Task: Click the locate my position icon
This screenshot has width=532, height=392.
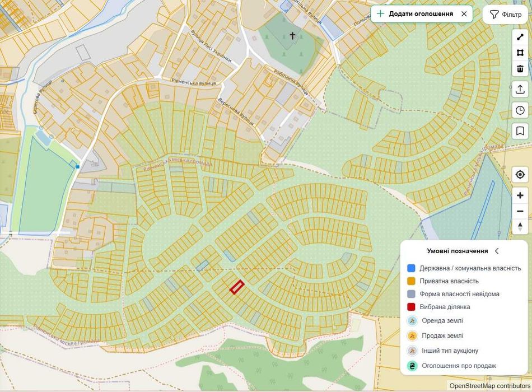Action: click(x=520, y=175)
